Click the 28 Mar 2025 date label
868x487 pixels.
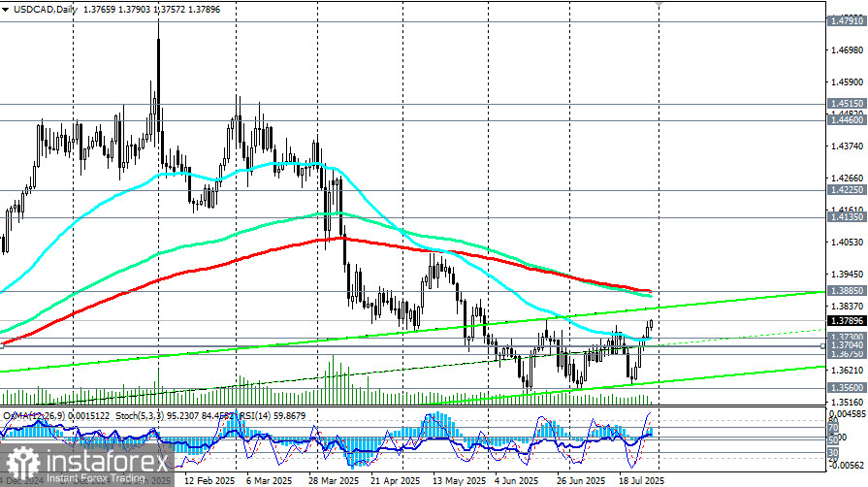pos(334,481)
